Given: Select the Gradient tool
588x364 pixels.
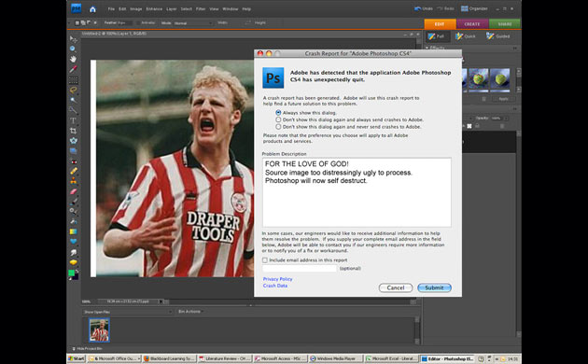Looking at the screenshot, I should (x=73, y=231).
